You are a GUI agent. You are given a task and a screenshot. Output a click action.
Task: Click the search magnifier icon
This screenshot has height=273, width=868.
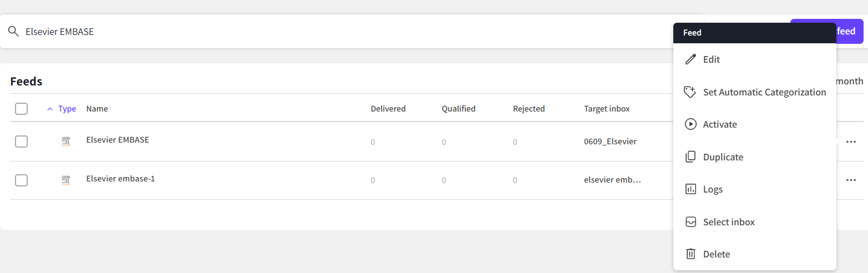pos(13,32)
